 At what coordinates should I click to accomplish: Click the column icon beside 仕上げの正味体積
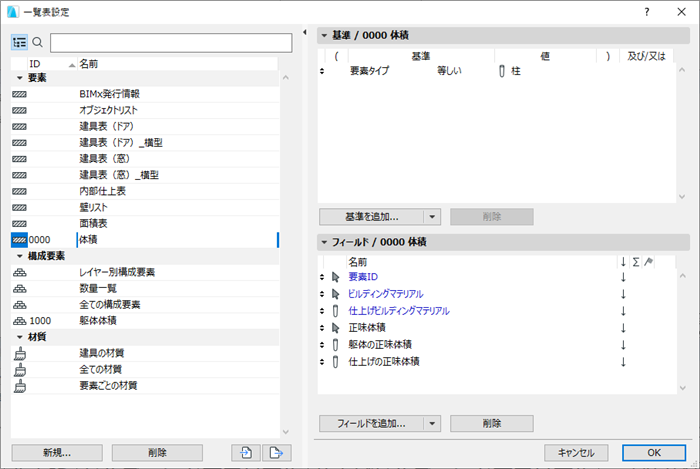pos(336,362)
